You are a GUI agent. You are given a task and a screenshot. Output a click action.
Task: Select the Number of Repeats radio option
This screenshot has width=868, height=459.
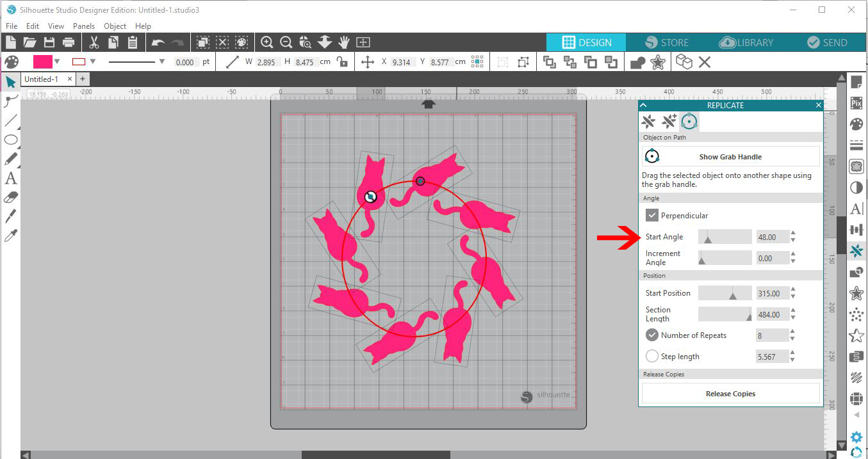652,335
